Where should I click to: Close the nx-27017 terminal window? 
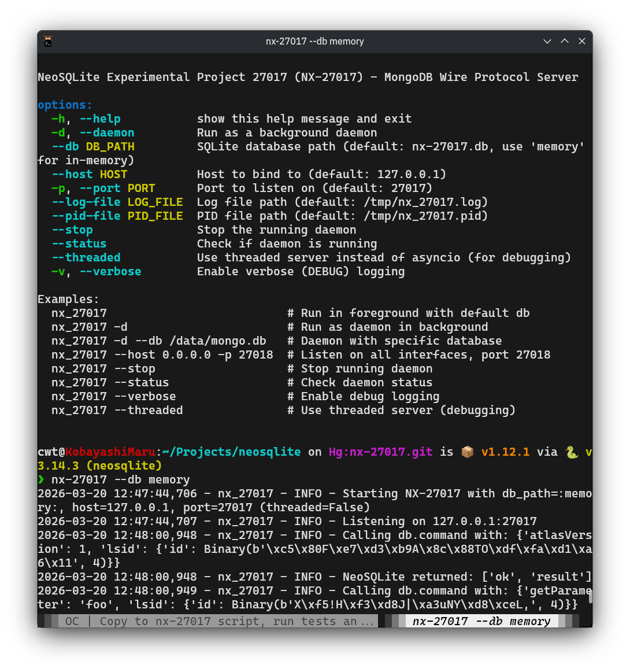click(582, 41)
